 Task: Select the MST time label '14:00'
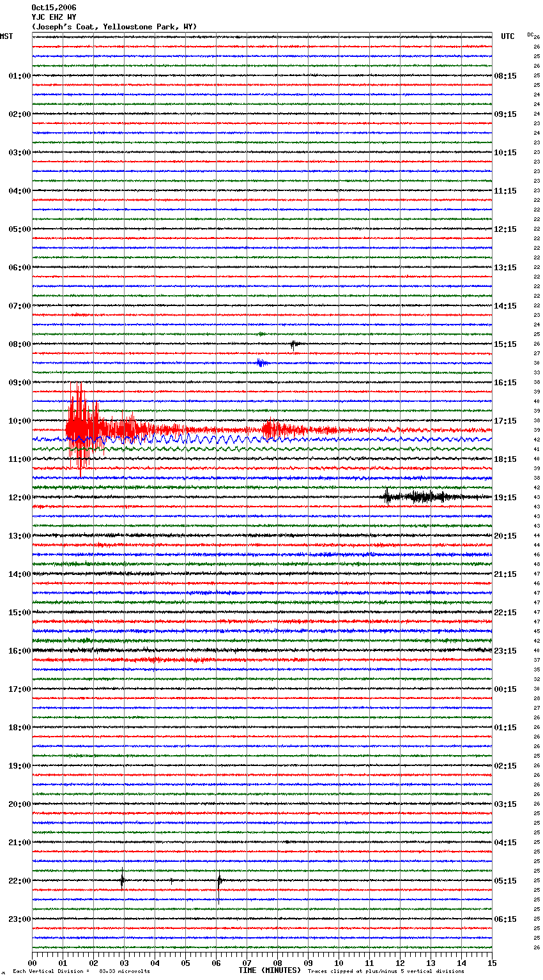[x=19, y=574]
